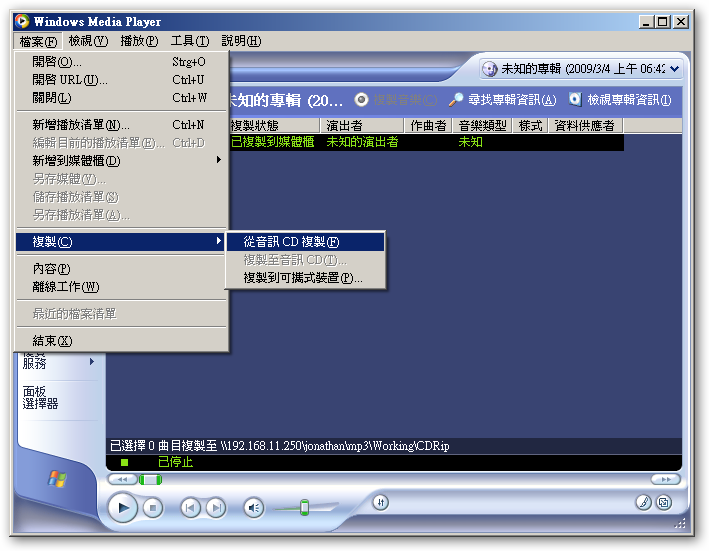Expand the 服務 sidebar item arrow
This screenshot has height=551, width=709.
point(92,362)
